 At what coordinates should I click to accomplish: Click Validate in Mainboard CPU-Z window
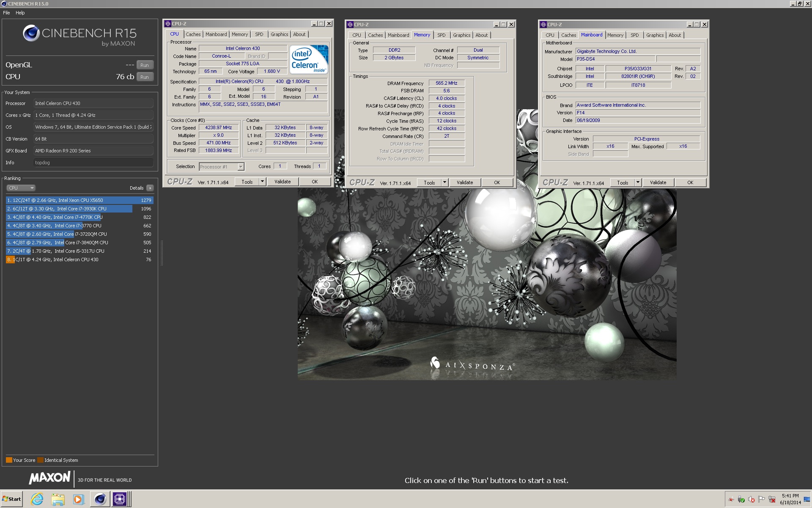click(x=658, y=182)
